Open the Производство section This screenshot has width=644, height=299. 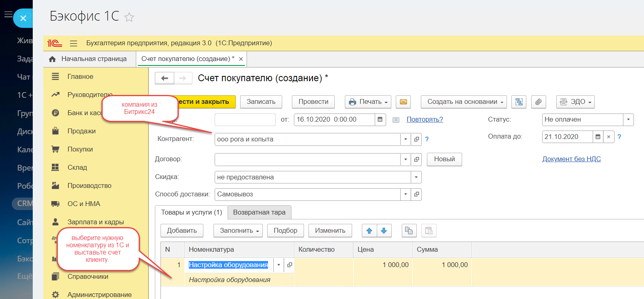tap(89, 186)
